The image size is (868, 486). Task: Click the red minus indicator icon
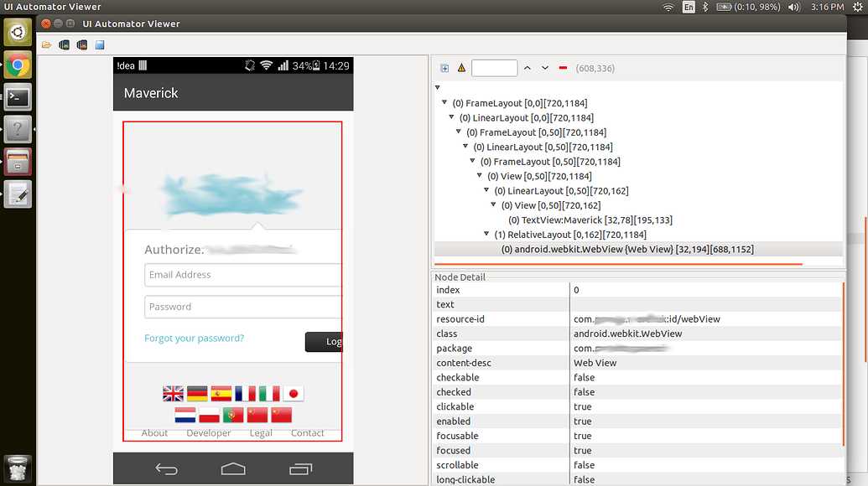coord(564,68)
